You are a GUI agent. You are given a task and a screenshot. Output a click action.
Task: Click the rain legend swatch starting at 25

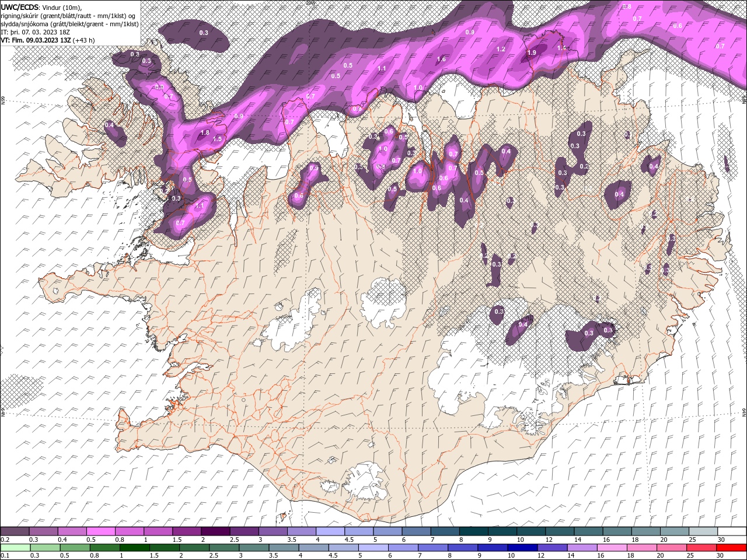click(x=701, y=548)
